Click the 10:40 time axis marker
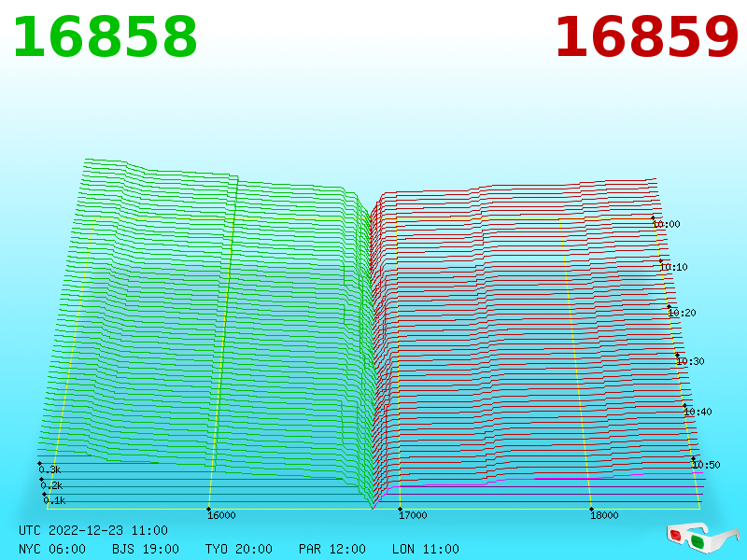Image resolution: width=747 pixels, height=560 pixels. (x=698, y=412)
